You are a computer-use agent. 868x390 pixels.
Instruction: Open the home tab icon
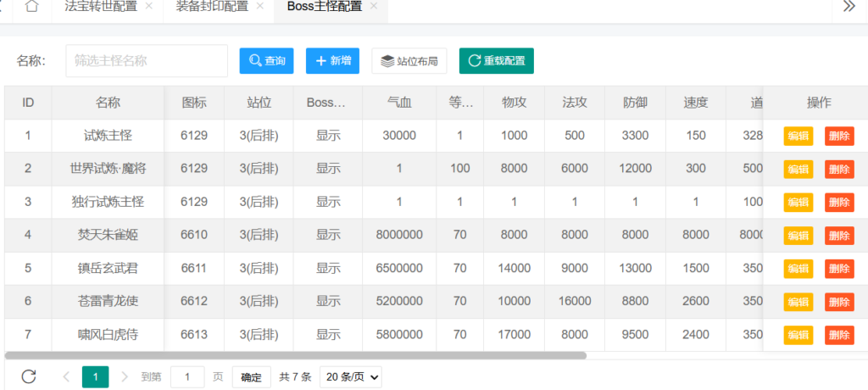32,7
